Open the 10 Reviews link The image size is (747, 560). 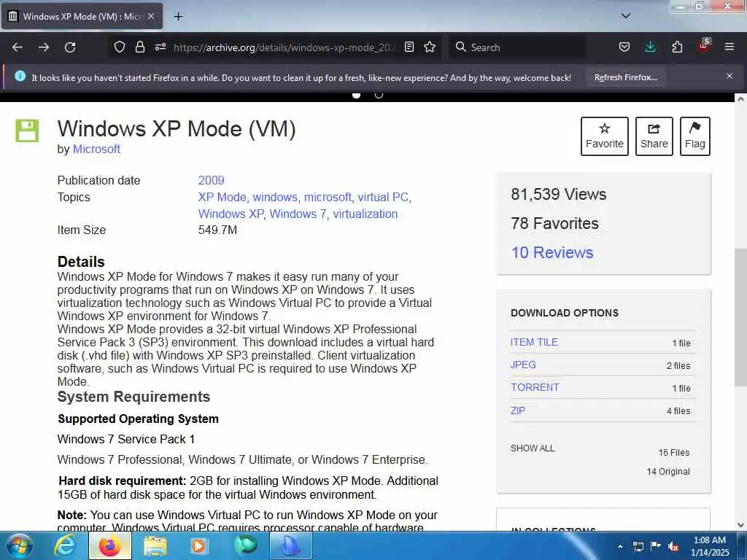[x=552, y=252]
